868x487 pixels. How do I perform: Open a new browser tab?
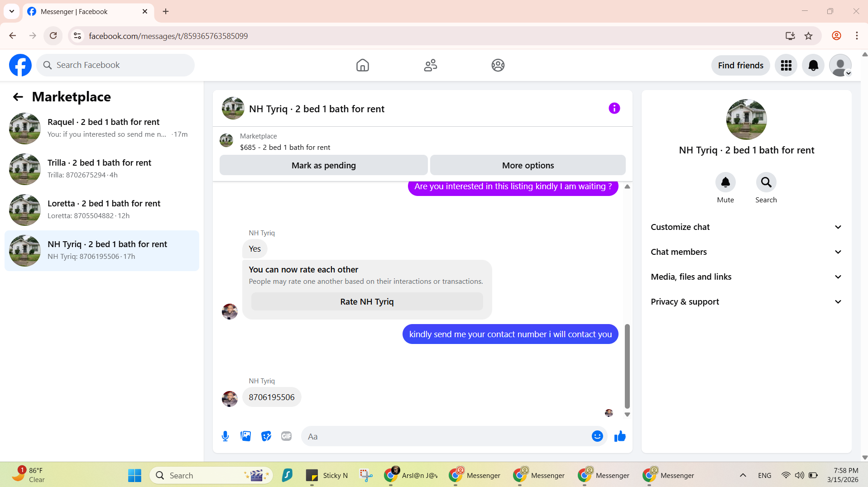(166, 11)
